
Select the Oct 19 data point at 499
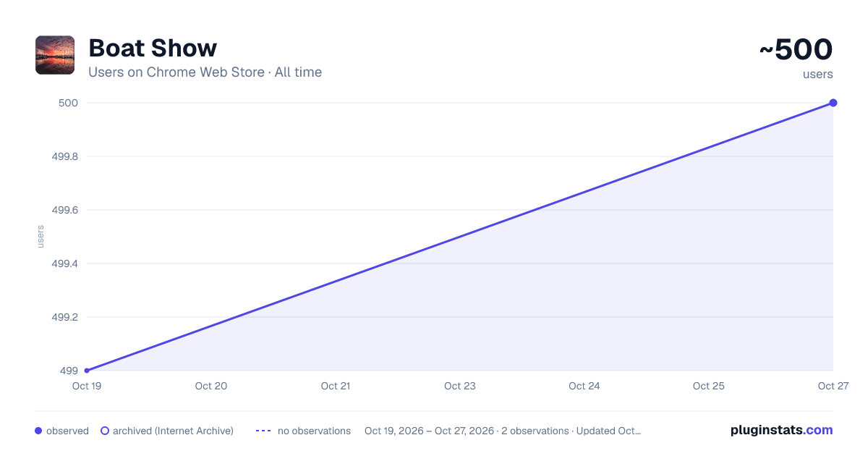(87, 371)
